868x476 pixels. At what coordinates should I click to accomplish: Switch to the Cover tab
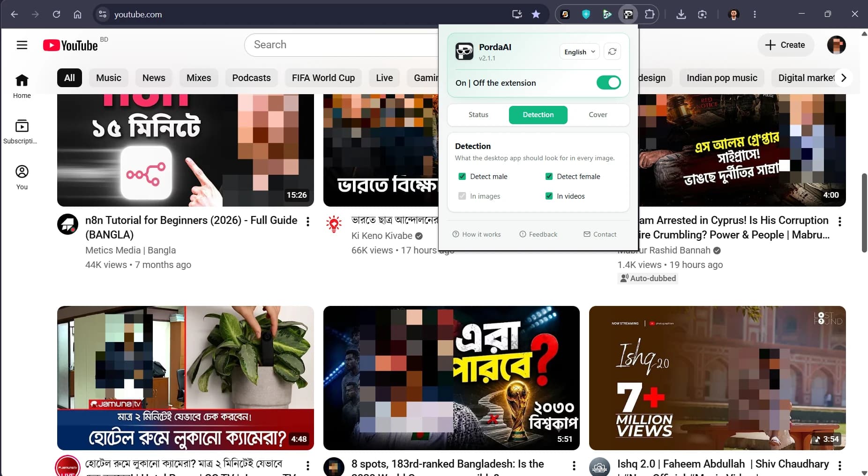(x=598, y=115)
